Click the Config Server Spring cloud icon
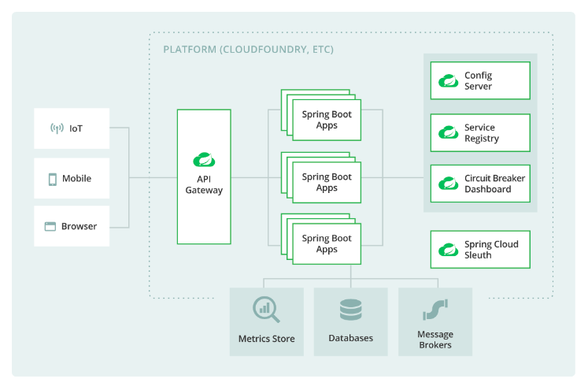 [448, 80]
